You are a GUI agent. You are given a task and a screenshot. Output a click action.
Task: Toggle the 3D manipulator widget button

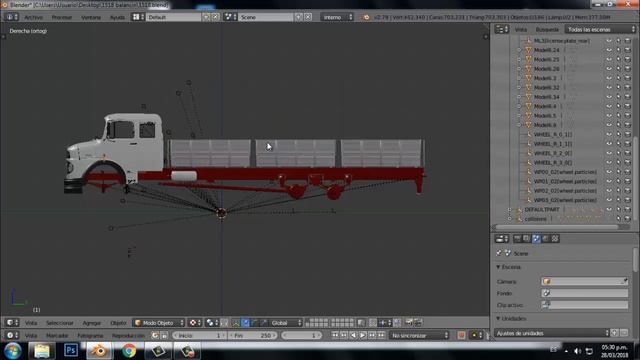(x=236, y=323)
